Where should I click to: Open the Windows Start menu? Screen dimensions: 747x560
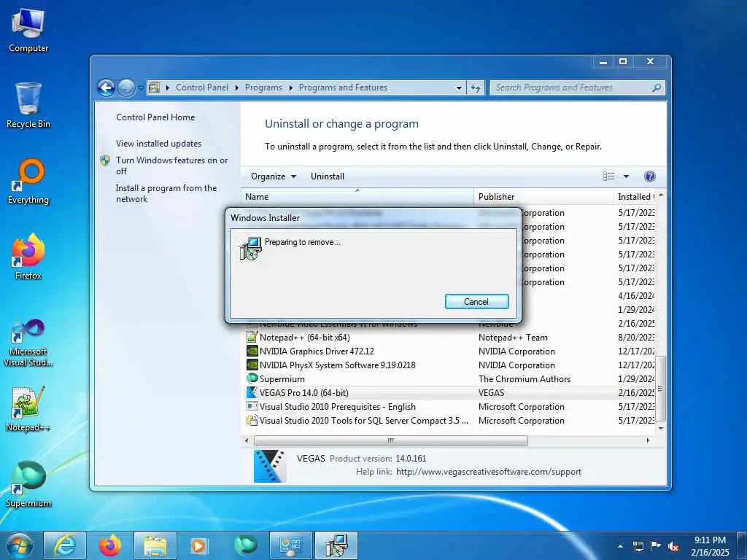pos(20,545)
